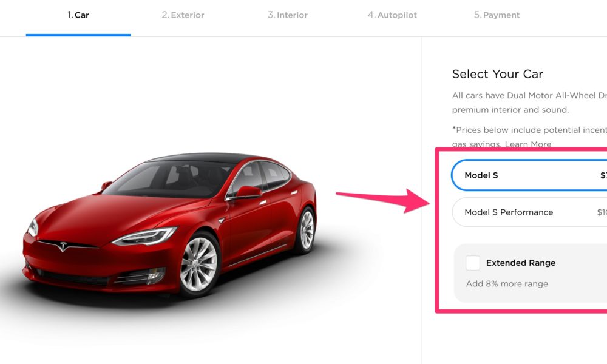
Task: Choose the Model S option
Action: (x=529, y=175)
